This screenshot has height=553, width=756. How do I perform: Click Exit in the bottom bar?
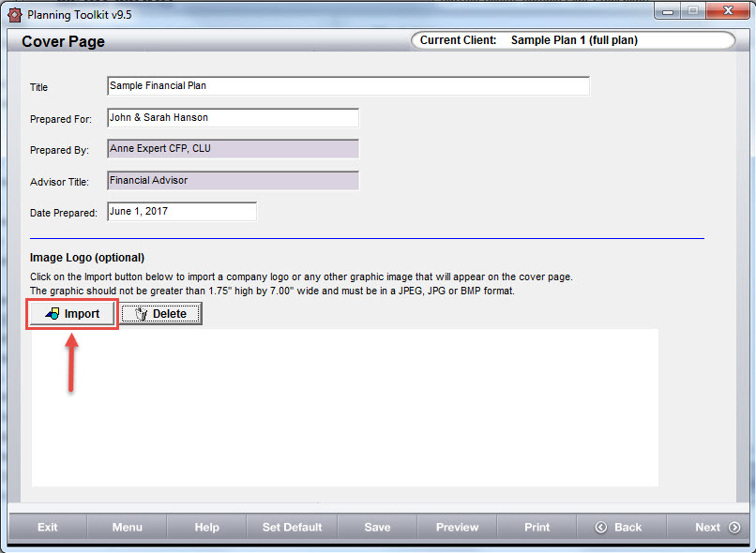click(x=48, y=527)
